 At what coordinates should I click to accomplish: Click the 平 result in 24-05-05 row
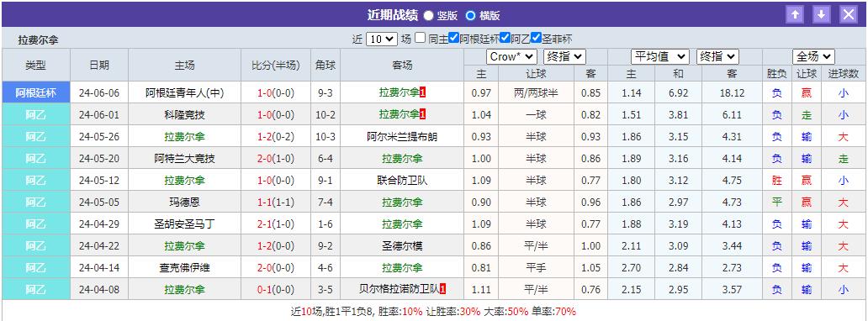(776, 203)
